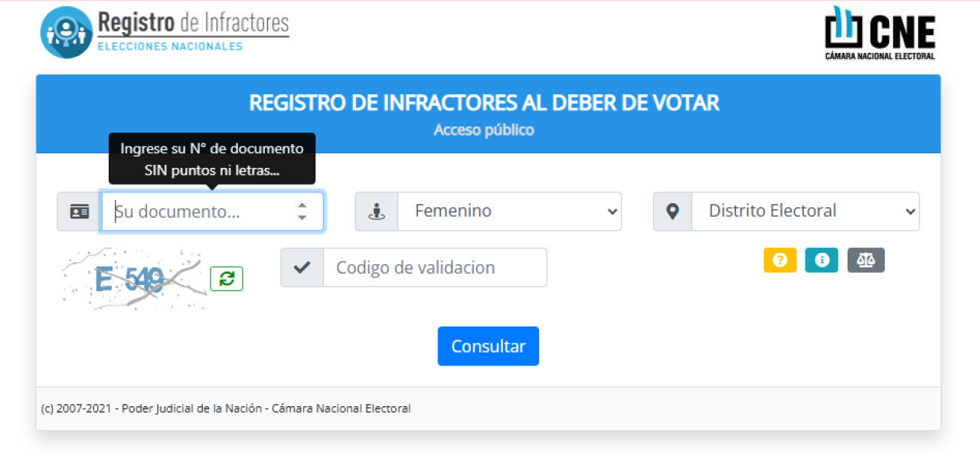The height and width of the screenshot is (456, 980).
Task: Click the teal information icon
Action: pyautogui.click(x=822, y=261)
